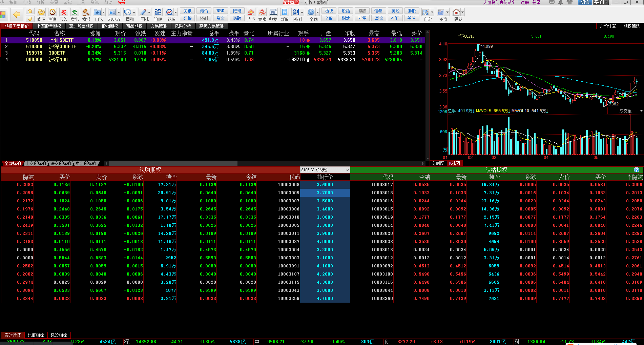This screenshot has width=644, height=345.
Task: Open the 模拟 simulated trading gavel icon
Action: 86,13
